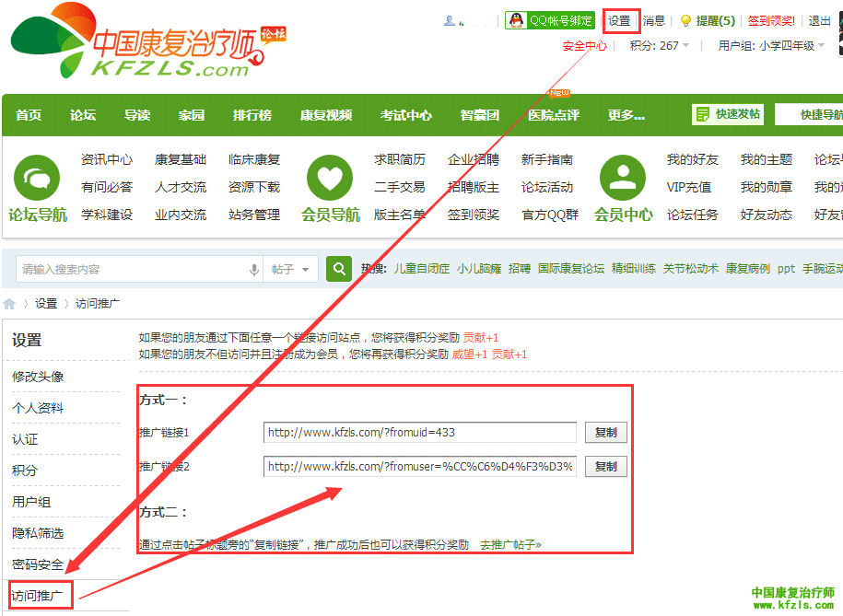Click the microphone voice search icon
This screenshot has height=616, width=843.
tap(254, 270)
